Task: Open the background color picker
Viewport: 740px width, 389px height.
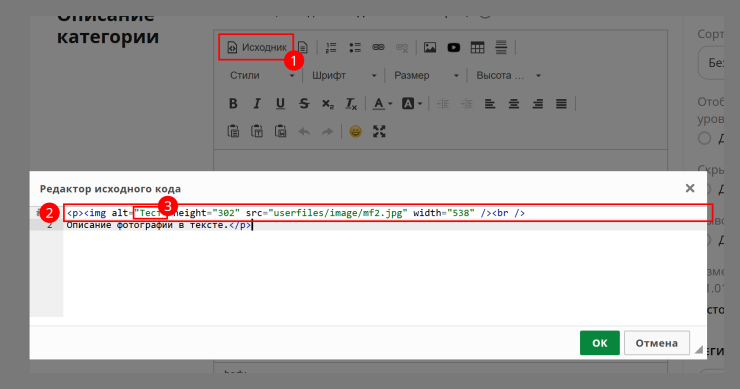Action: tap(412, 103)
